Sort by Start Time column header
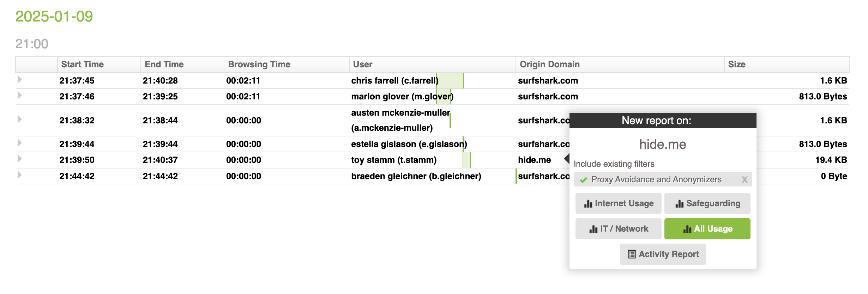The image size is (868, 294). (x=82, y=65)
